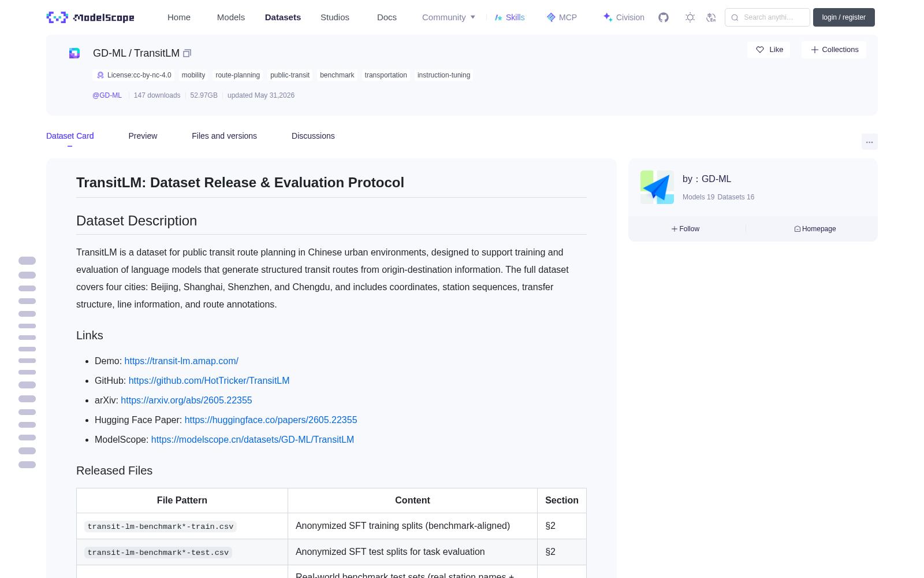924x578 pixels.
Task: Open the three-dot more options button
Action: coord(870,142)
